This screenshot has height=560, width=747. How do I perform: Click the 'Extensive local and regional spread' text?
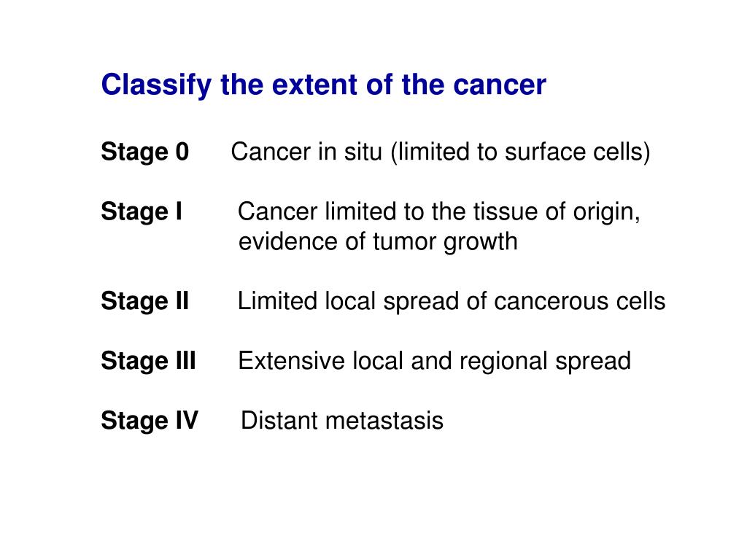[x=435, y=362]
